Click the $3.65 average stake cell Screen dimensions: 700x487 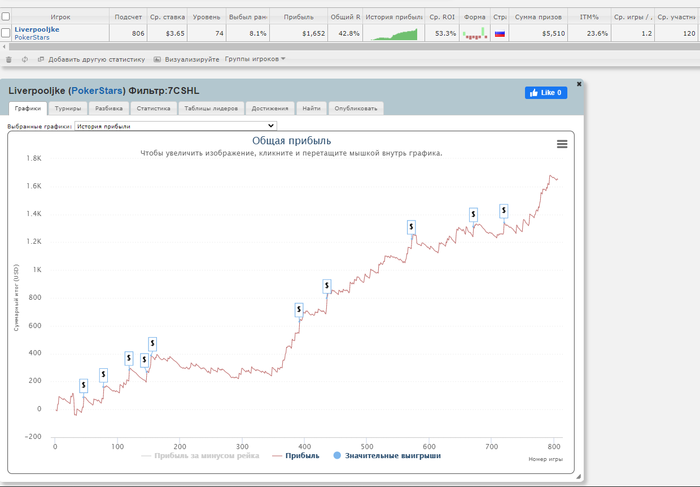pyautogui.click(x=167, y=33)
